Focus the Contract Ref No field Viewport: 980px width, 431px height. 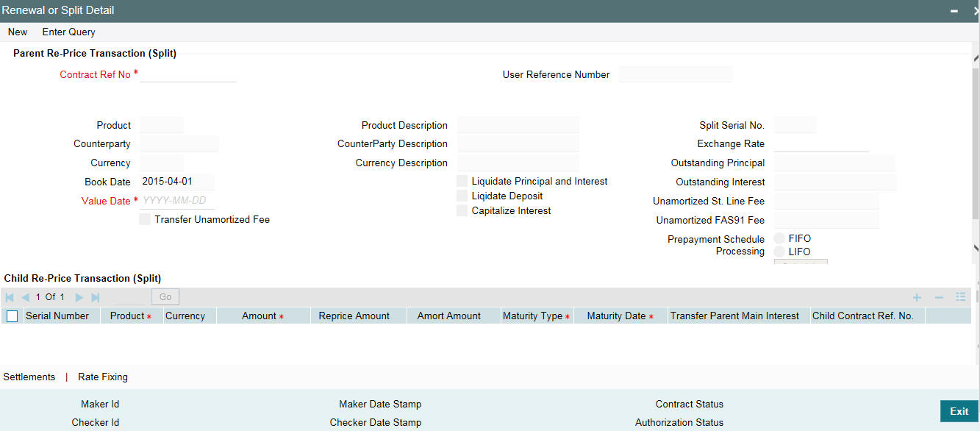pos(188,74)
